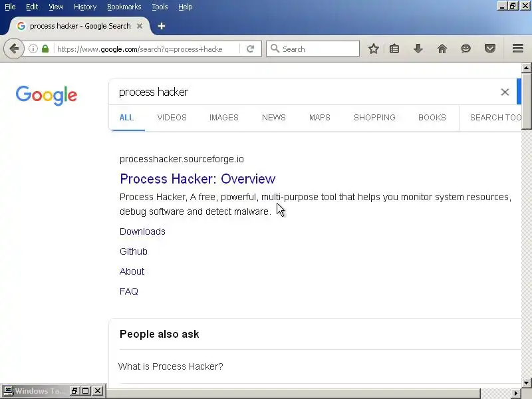Image resolution: width=532 pixels, height=399 pixels.
Task: Switch to the VIDEOS results tab
Action: tap(172, 118)
